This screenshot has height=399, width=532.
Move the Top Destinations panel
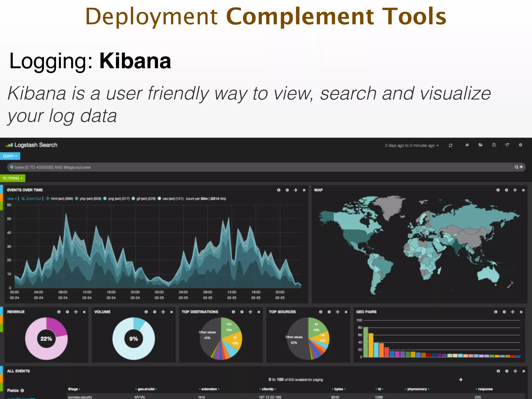[x=250, y=312]
